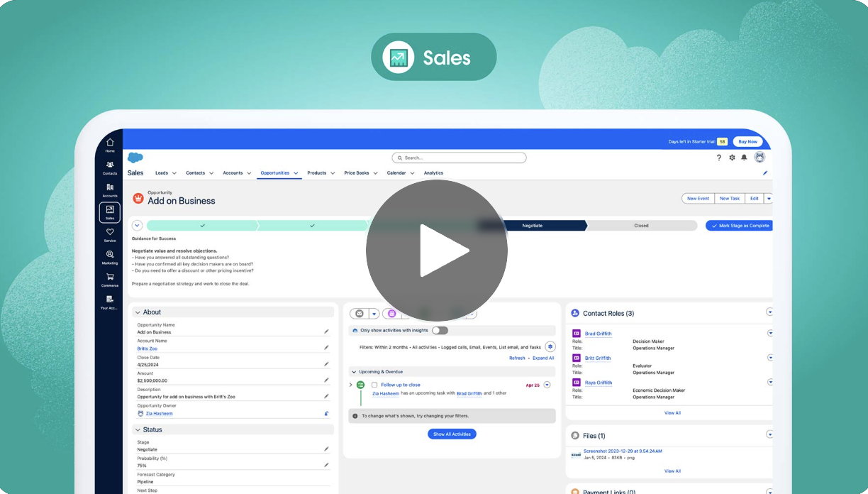This screenshot has height=494, width=868.
Task: Switch to the Opportunities tab
Action: click(274, 173)
